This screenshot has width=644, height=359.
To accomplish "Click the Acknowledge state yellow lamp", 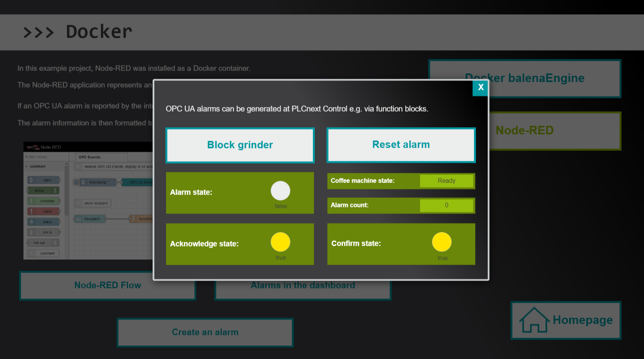I will [x=280, y=242].
